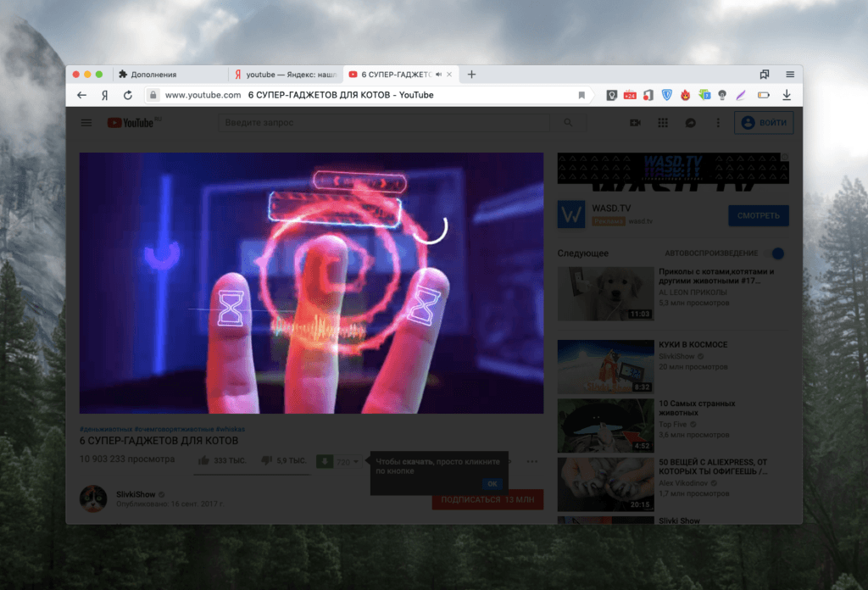Open the gray lamp extension icon

coord(722,95)
